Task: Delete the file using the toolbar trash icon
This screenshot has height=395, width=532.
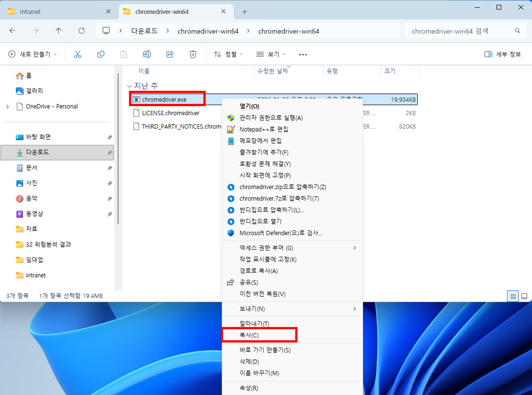Action: [193, 54]
